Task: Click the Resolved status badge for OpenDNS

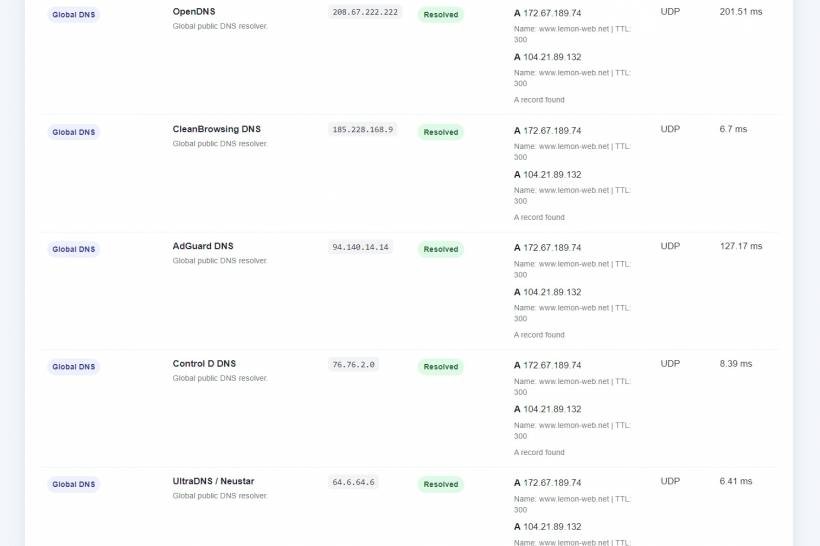Action: 441,15
